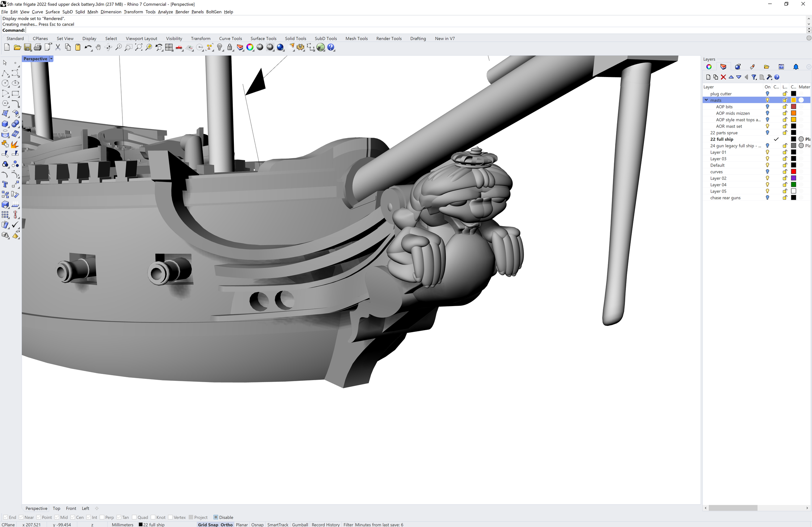
Task: Select the Pan tool in the toolbar
Action: [99, 47]
